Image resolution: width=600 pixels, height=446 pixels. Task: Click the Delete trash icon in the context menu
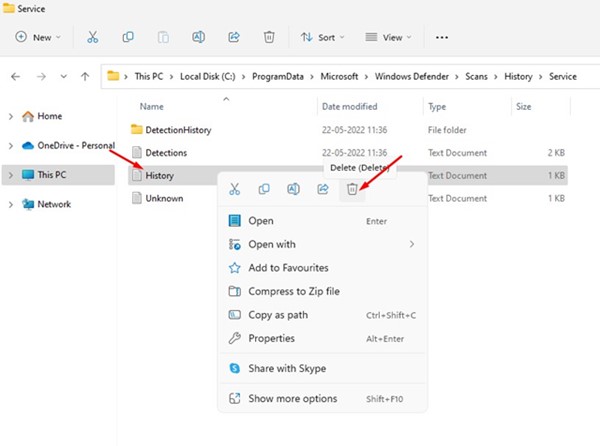(352, 189)
